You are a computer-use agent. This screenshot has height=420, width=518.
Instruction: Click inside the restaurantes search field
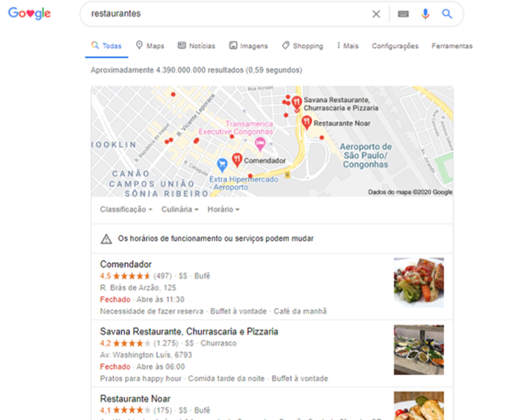(x=228, y=14)
